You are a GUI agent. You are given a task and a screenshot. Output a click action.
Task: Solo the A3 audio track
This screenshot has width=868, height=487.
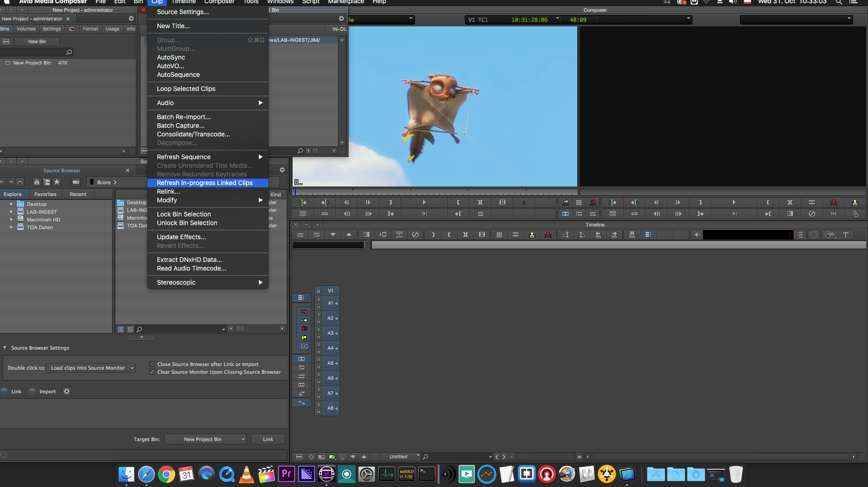click(x=318, y=330)
